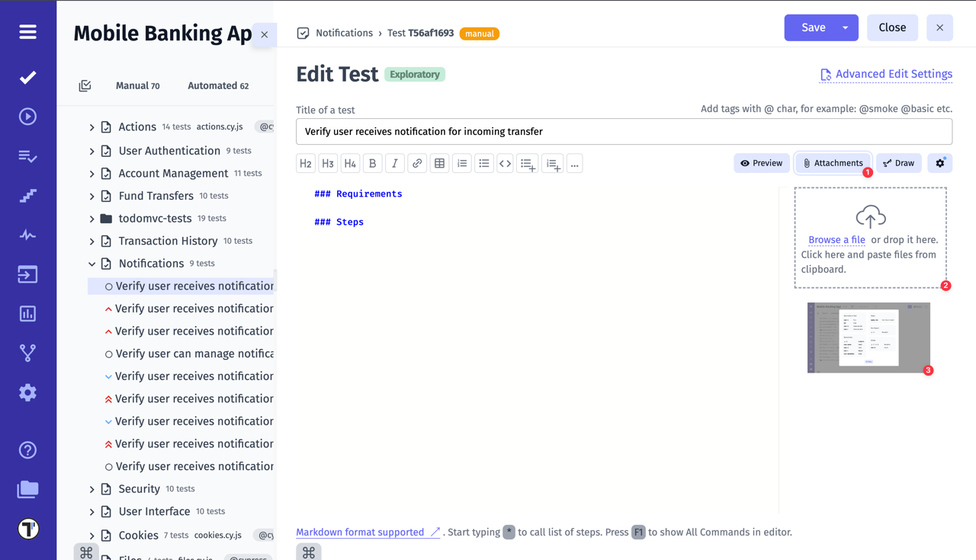Open the Draw tool for the test
The image size is (976, 560).
[898, 163]
